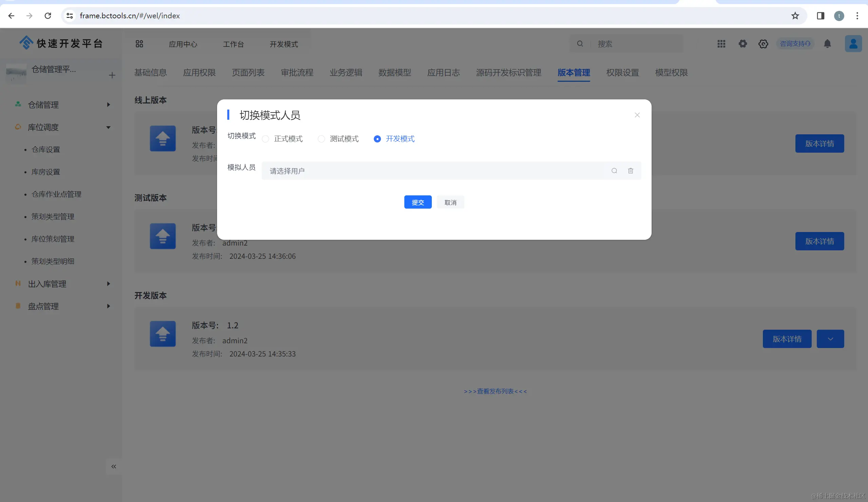Select 开发模式 radio button

[x=377, y=139]
